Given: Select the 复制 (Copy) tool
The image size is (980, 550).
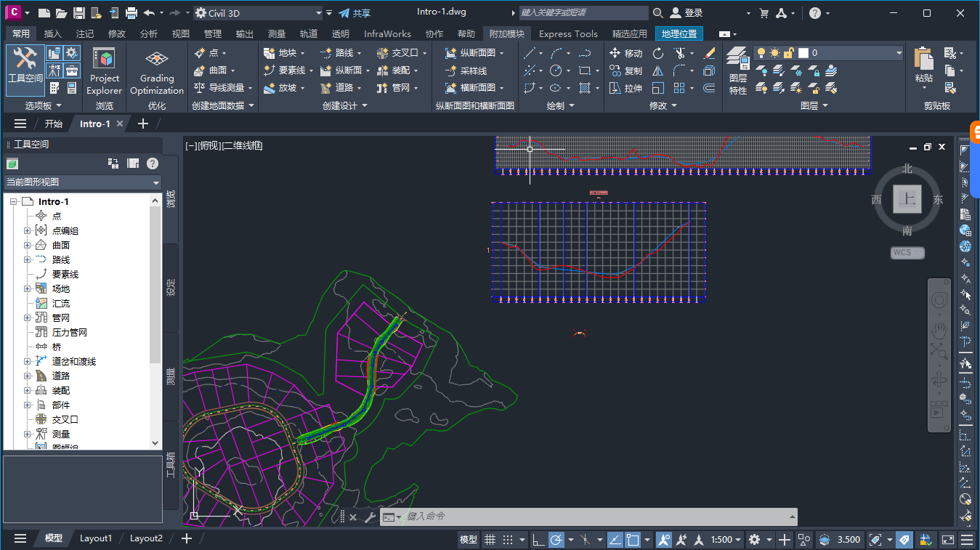Looking at the screenshot, I should pyautogui.click(x=626, y=70).
